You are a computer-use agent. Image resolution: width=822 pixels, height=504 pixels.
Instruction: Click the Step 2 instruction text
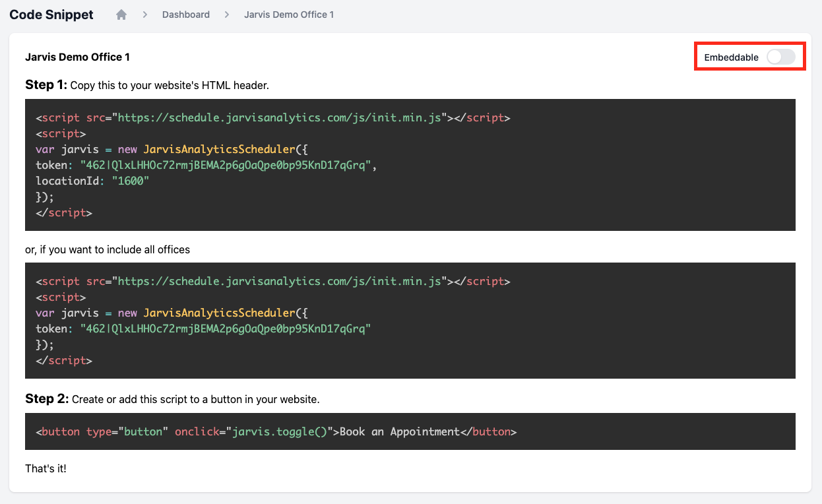coord(172,399)
